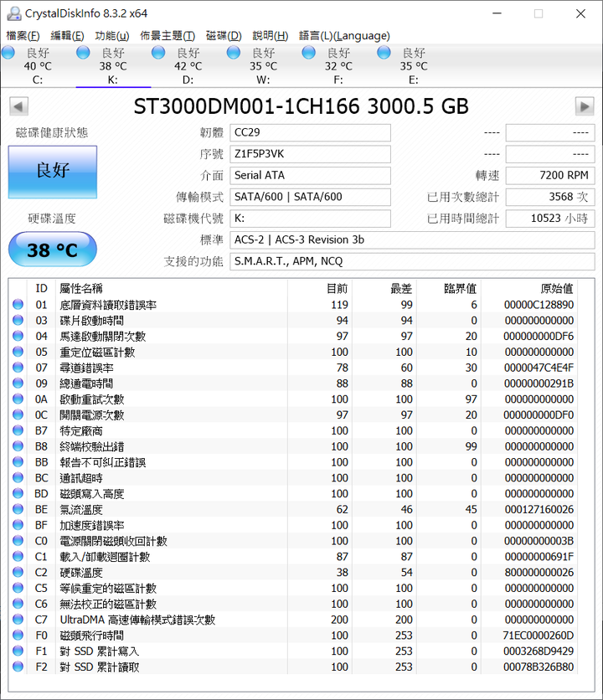The image size is (603, 700).
Task: Click status orb for drive C: 40 °C
Action: tap(8, 53)
